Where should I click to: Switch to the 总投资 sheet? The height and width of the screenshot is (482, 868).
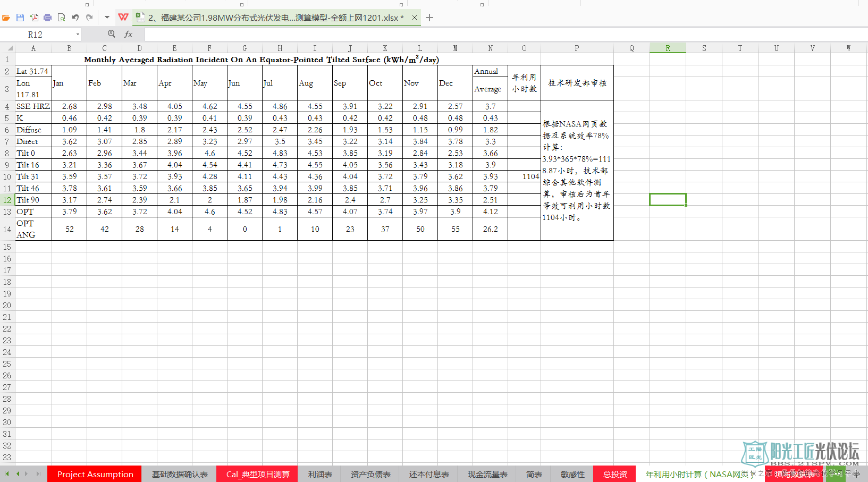coord(615,474)
